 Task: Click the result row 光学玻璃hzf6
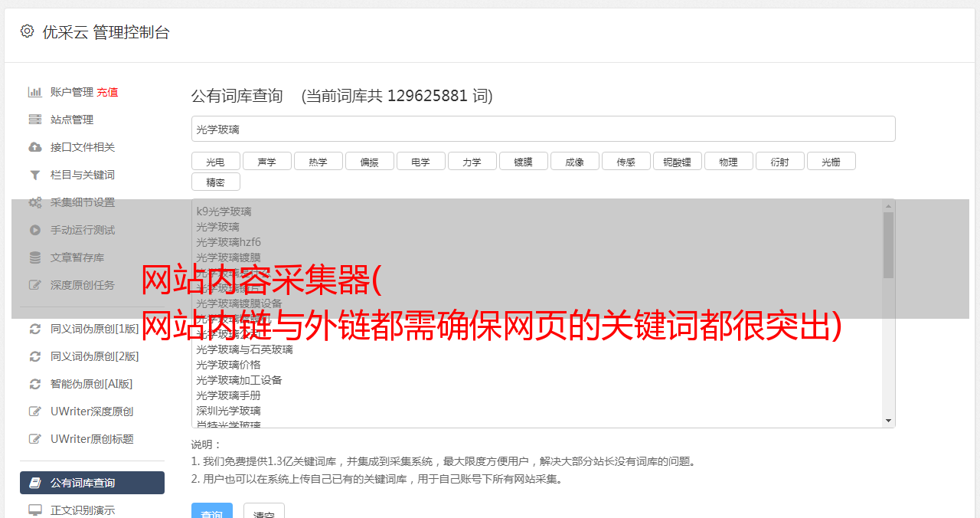(x=228, y=242)
